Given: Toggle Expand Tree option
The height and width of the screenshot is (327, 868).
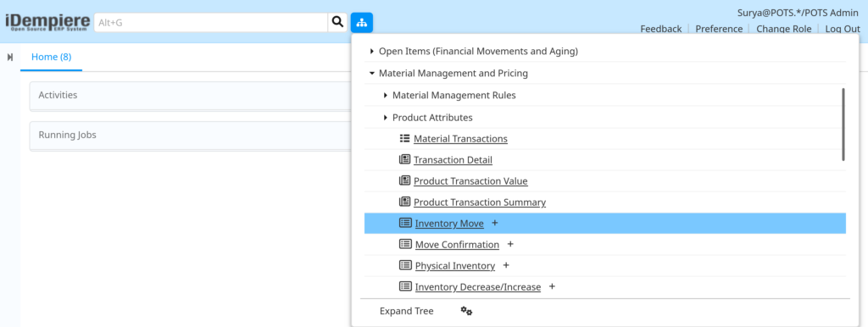Looking at the screenshot, I should pos(406,312).
